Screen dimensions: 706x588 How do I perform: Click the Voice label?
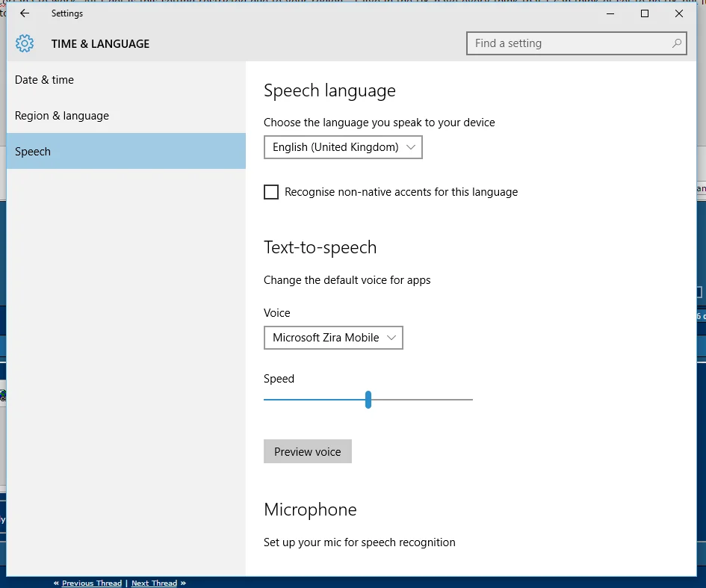click(277, 313)
